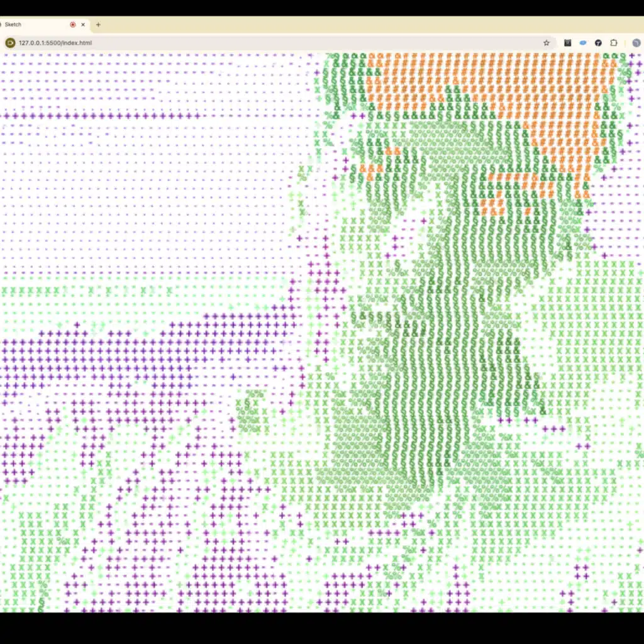Click the site information icon beside the URL
Image resolution: width=644 pixels, height=644 pixels.
10,43
